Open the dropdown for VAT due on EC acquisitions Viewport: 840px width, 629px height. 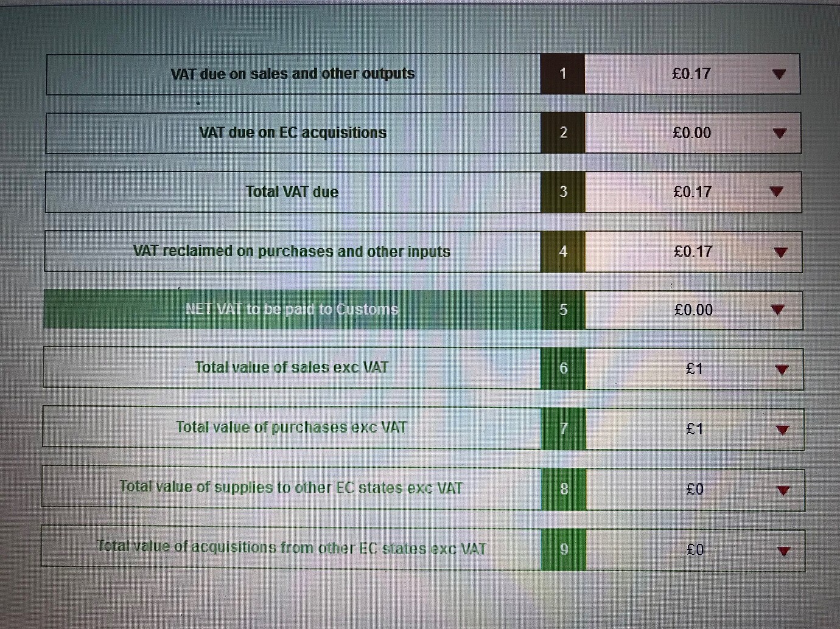pos(779,133)
